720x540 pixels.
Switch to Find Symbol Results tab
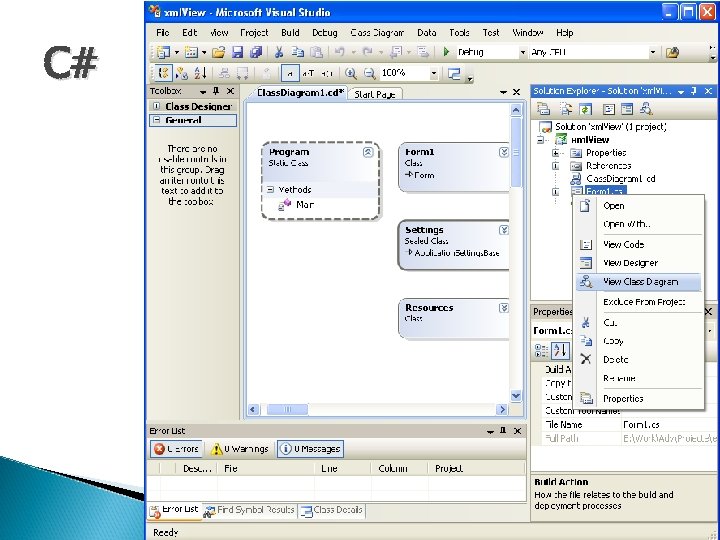pos(250,510)
